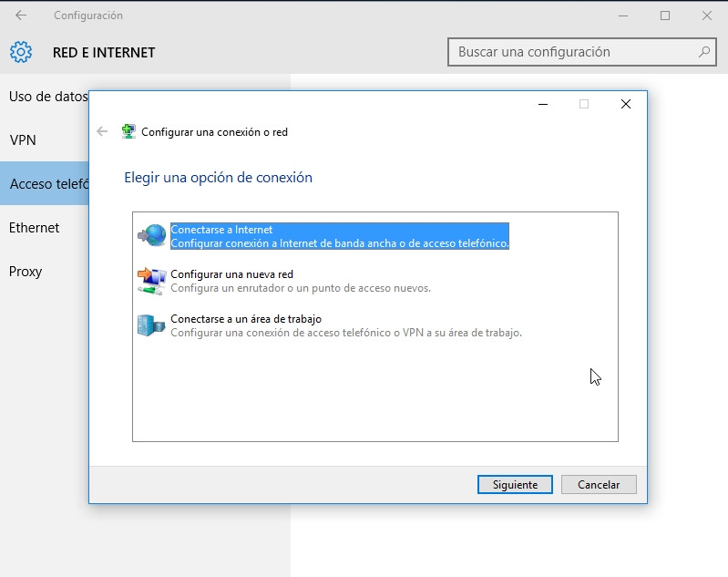This screenshot has height=577, width=728.
Task: Close the Configuración window
Action: [x=706, y=15]
